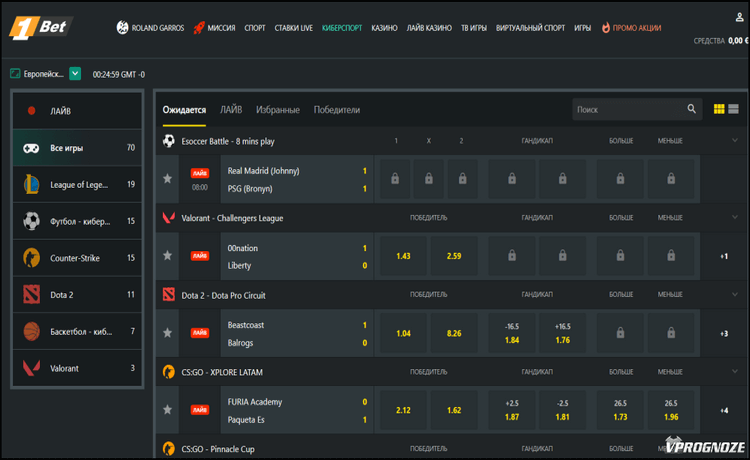The width and height of the screenshot is (750, 460).
Task: Bet on Balrogs at 8.26
Action: (x=454, y=333)
